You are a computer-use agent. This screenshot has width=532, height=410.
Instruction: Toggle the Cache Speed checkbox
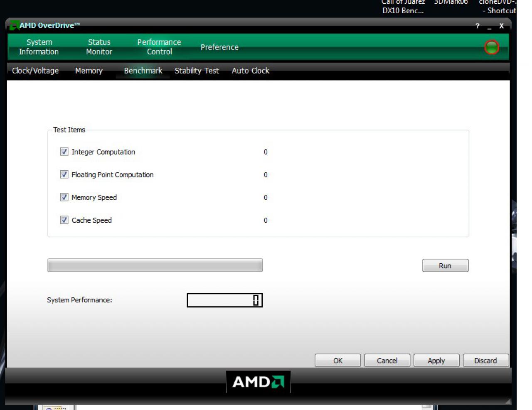64,220
